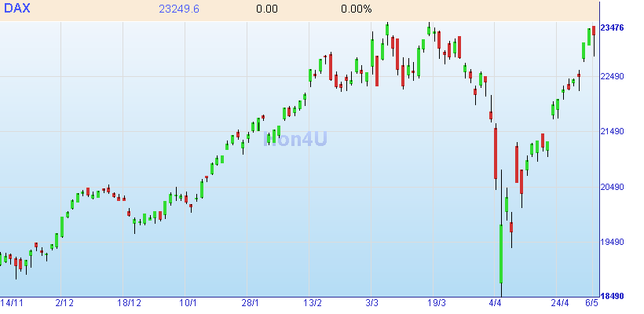Viewport: 644px width, 314px height.
Task: Click the 24/4 date label
Action: point(560,303)
